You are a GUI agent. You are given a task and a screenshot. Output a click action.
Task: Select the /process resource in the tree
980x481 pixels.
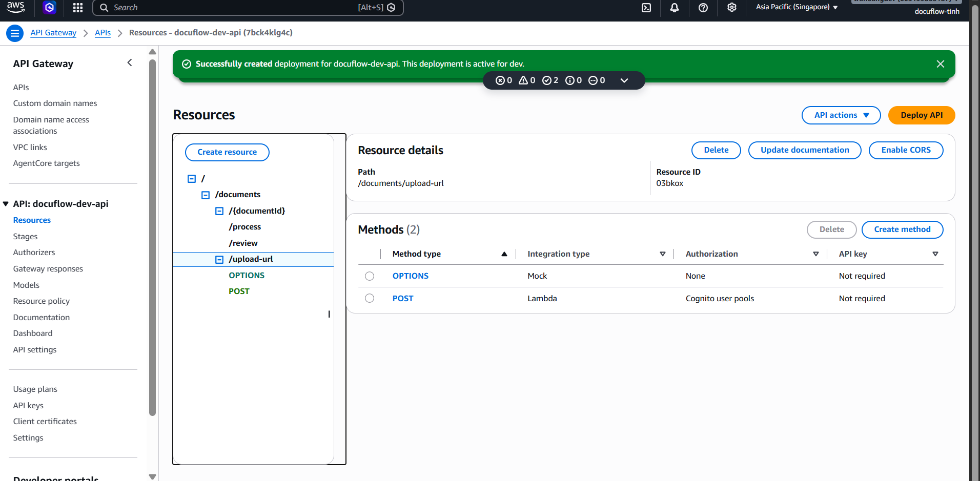[244, 227]
